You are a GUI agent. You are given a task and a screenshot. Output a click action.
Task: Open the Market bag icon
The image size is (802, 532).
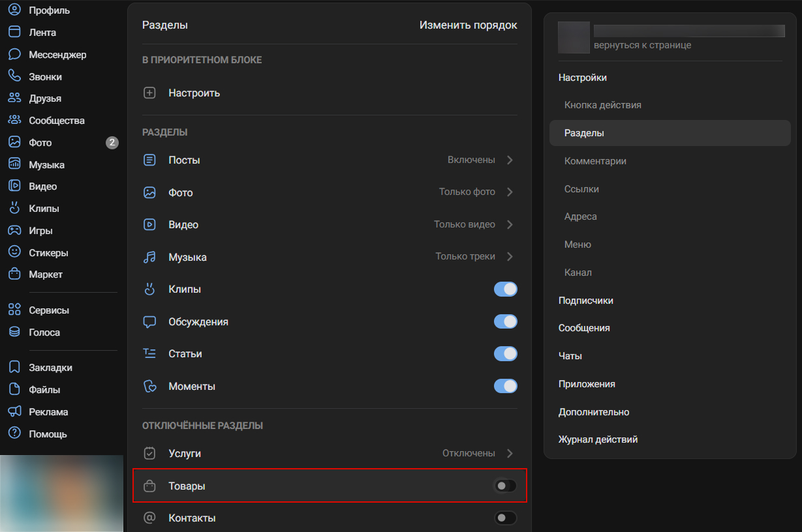14,274
